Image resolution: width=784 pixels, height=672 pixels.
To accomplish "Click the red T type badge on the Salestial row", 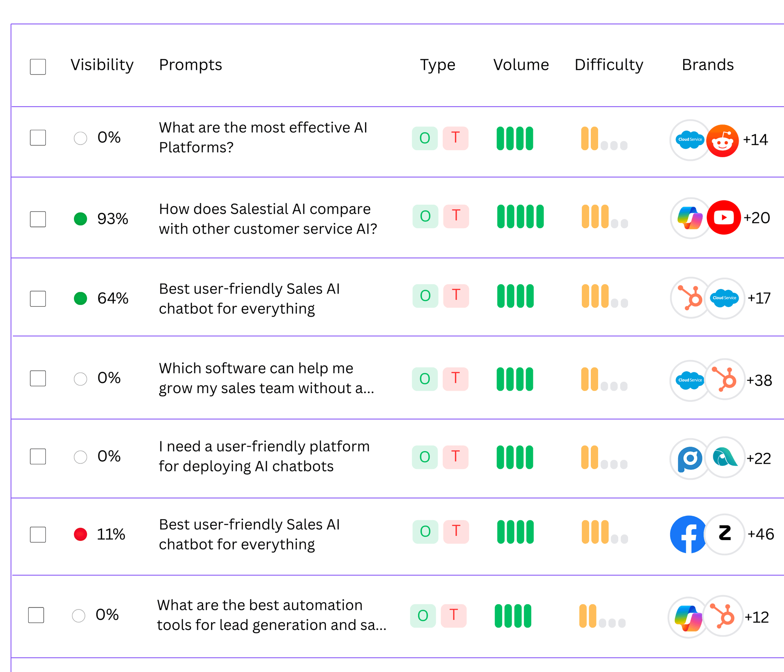I will tap(456, 217).
